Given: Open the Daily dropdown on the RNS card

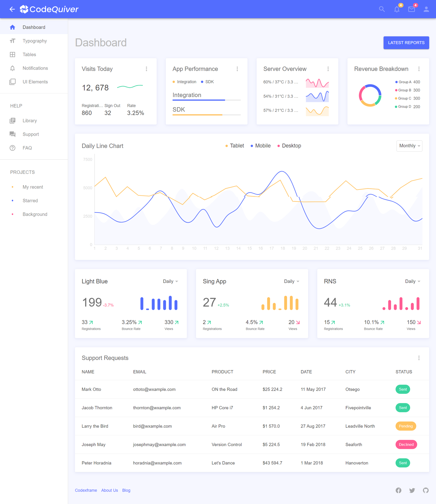Looking at the screenshot, I should [412, 281].
